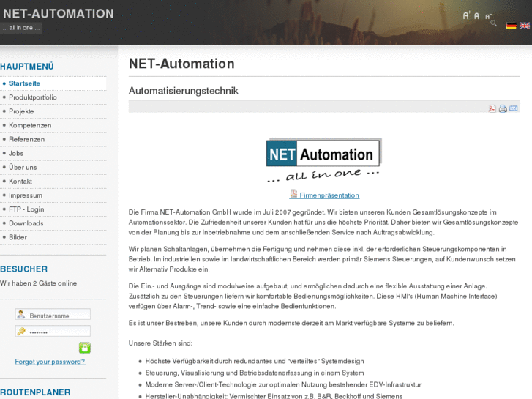Click the Benutzername input field

pyautogui.click(x=53, y=315)
